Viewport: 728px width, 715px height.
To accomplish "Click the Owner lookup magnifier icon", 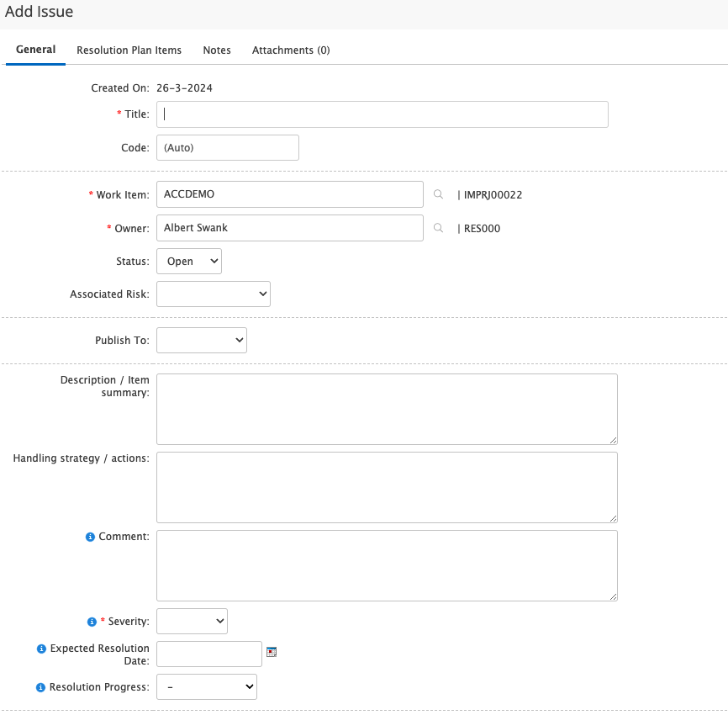I will point(438,228).
